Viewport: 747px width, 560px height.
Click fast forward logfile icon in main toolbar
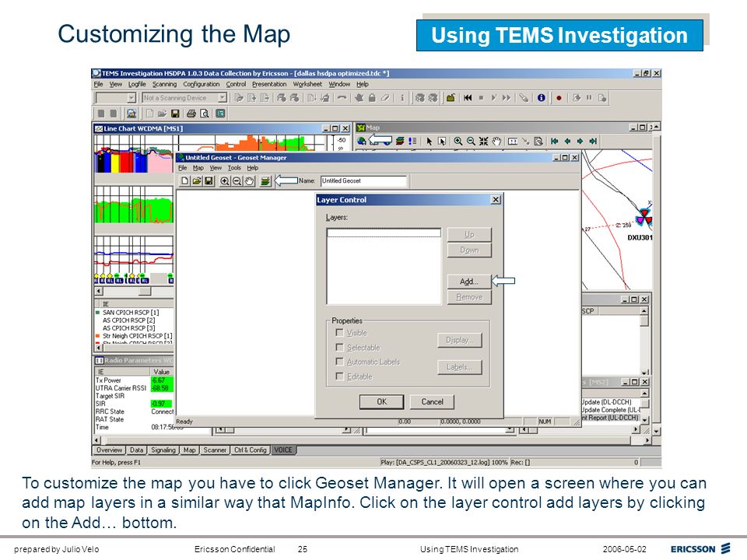[x=507, y=98]
